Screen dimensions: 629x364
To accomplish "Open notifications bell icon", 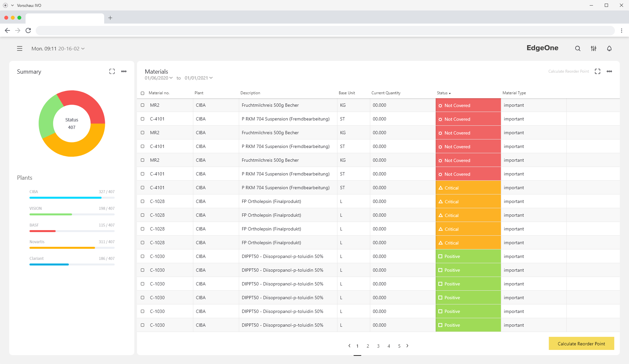I will click(609, 48).
